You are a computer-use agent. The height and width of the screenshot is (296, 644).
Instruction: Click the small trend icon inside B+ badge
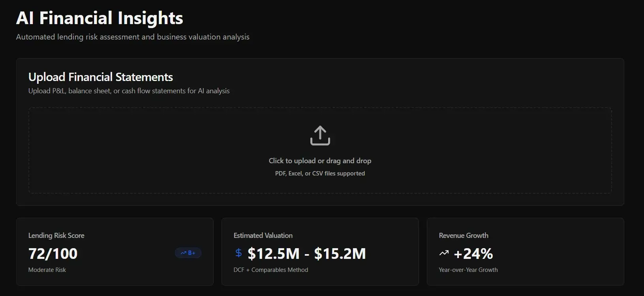pyautogui.click(x=183, y=253)
